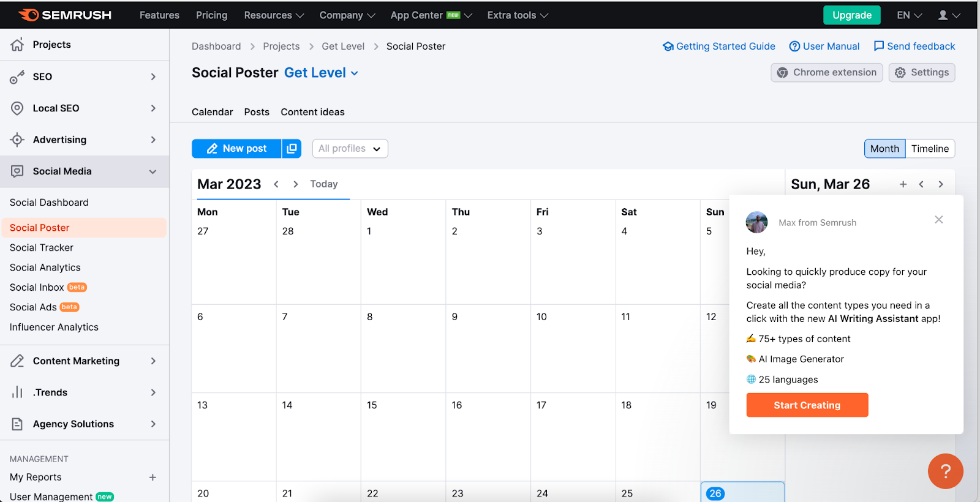Open Social Tracker in sidebar
Screen dimensions: 980x502
click(42, 248)
